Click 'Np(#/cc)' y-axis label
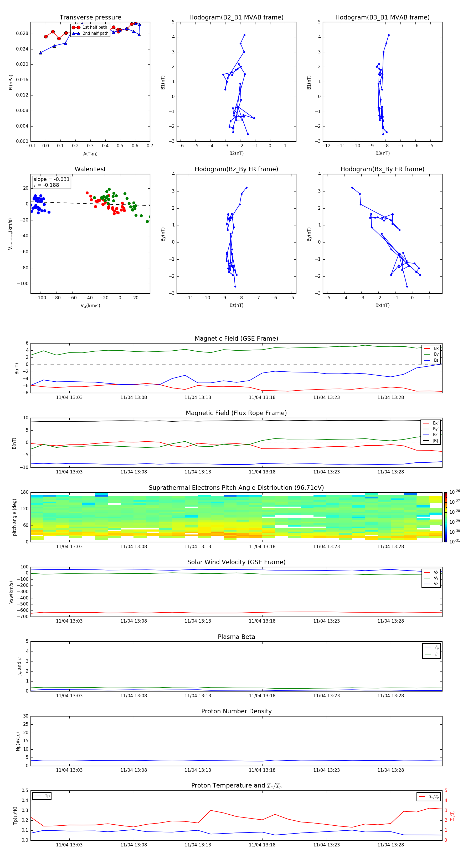473x868 pixels. click(18, 741)
